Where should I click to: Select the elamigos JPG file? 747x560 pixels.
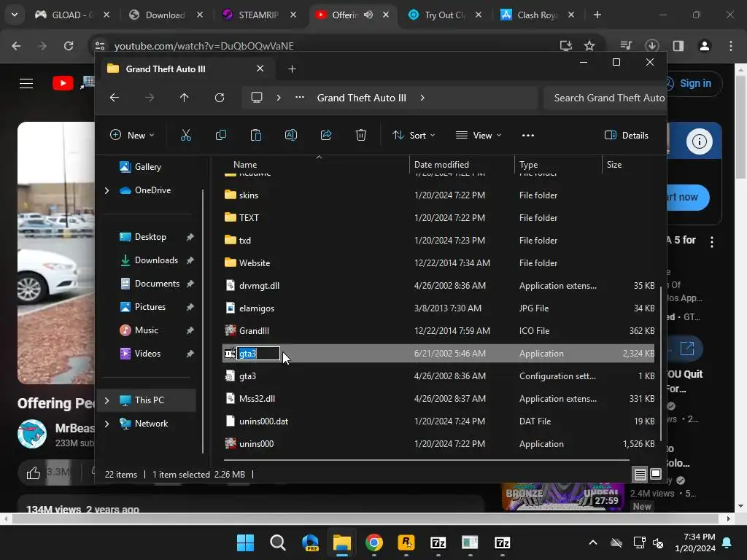(x=438, y=308)
